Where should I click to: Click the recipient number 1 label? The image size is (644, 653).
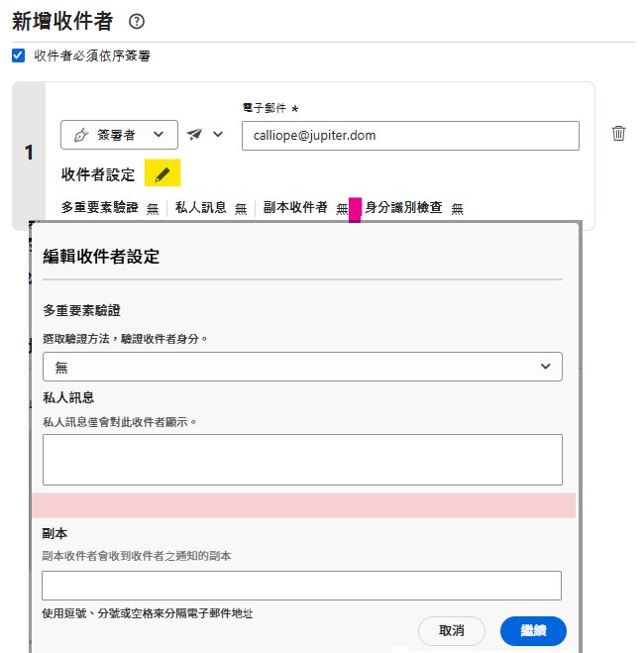[x=29, y=153]
